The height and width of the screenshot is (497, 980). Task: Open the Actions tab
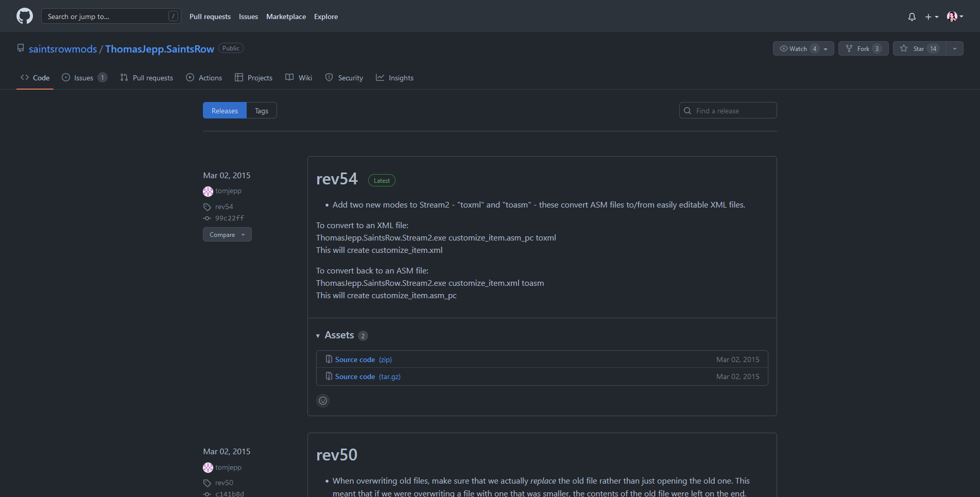[x=204, y=78]
